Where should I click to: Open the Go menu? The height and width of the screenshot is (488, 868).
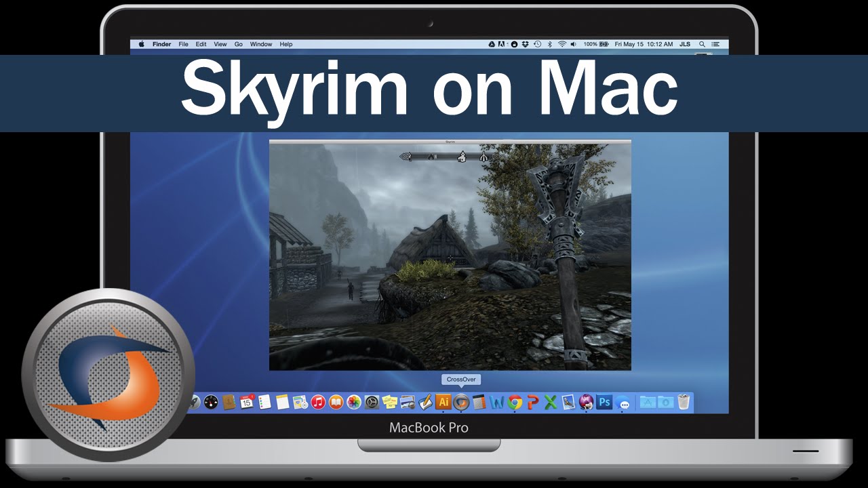(238, 44)
